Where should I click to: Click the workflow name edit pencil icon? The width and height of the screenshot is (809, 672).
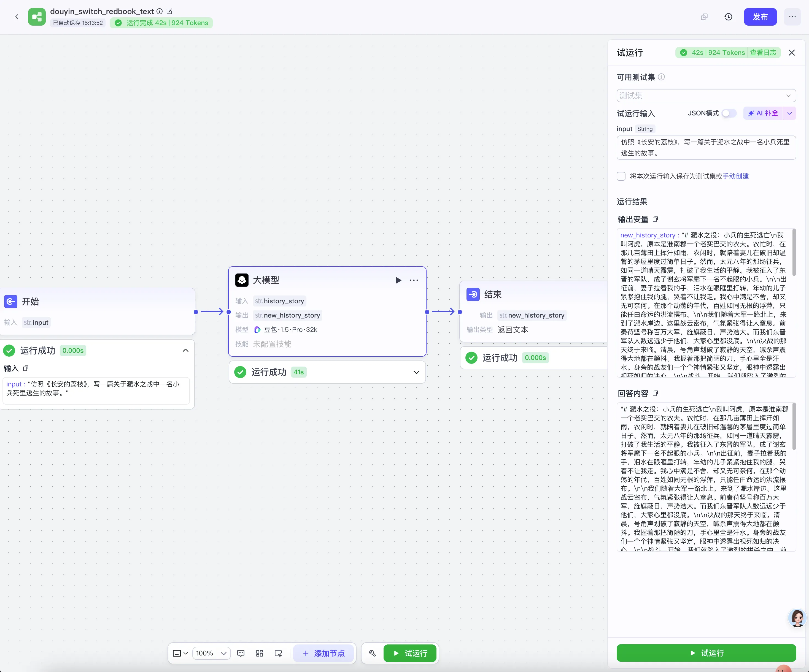click(x=169, y=11)
